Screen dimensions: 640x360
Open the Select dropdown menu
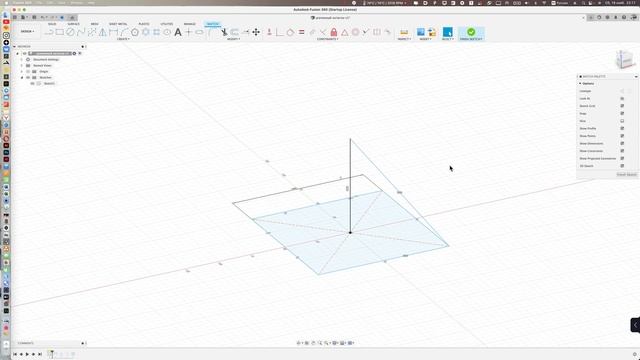pos(448,39)
